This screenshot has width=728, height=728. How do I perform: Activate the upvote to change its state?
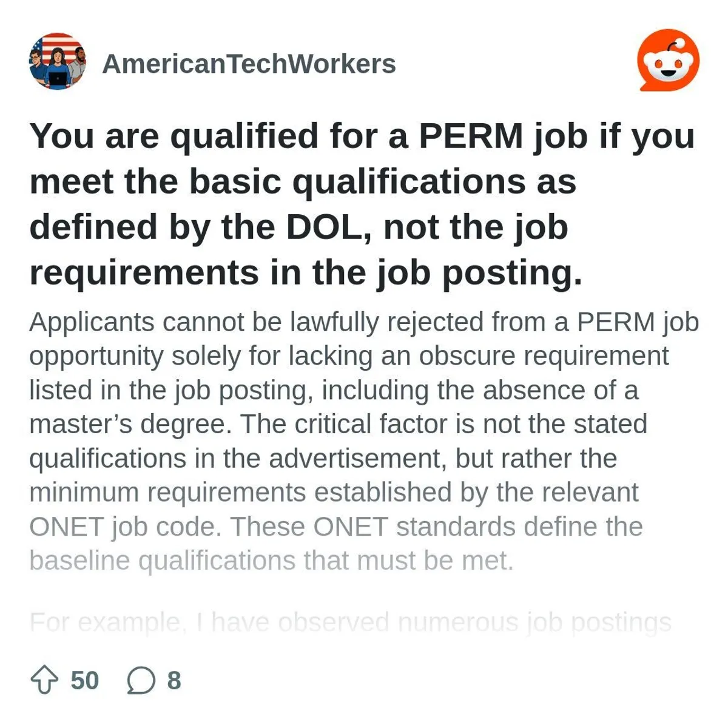[45, 679]
